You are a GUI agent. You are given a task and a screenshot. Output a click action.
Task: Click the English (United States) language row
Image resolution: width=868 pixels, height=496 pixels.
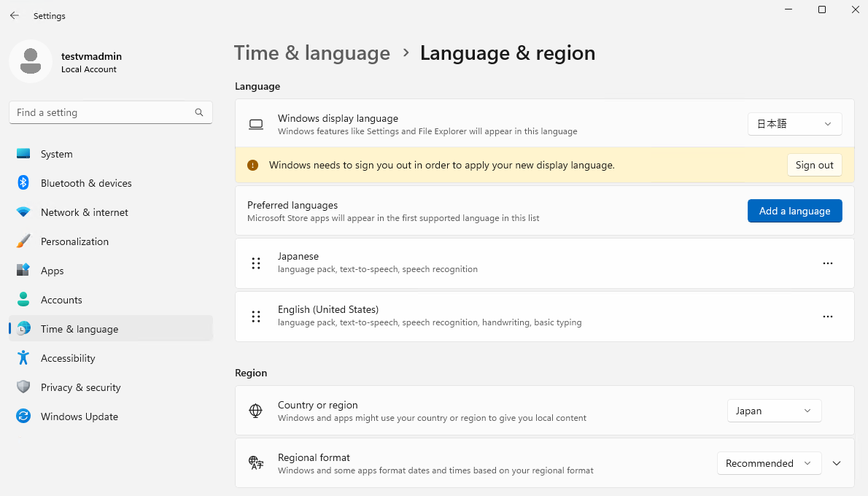545,316
